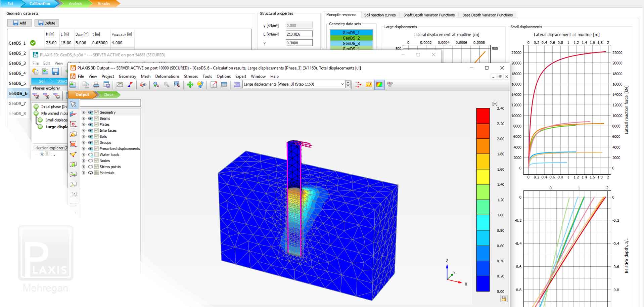Toggle the Geometry checkbox in model tree
This screenshot has width=644, height=307.
click(x=96, y=112)
